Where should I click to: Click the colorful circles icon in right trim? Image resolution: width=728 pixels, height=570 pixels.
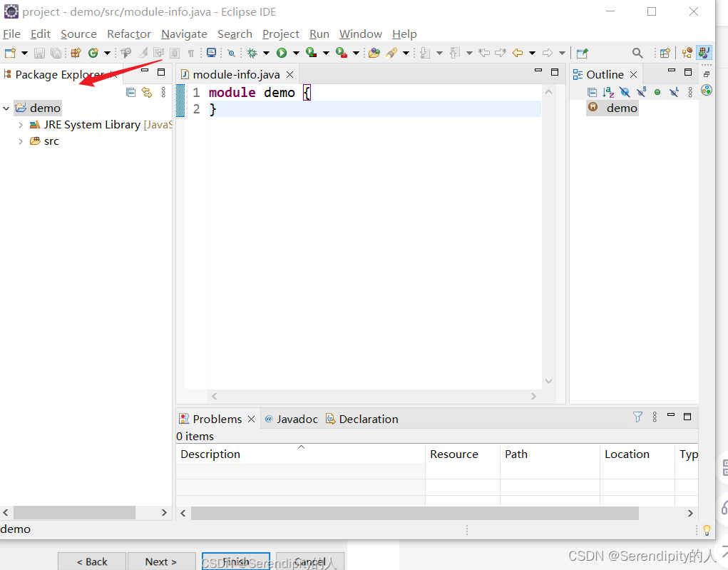[707, 90]
